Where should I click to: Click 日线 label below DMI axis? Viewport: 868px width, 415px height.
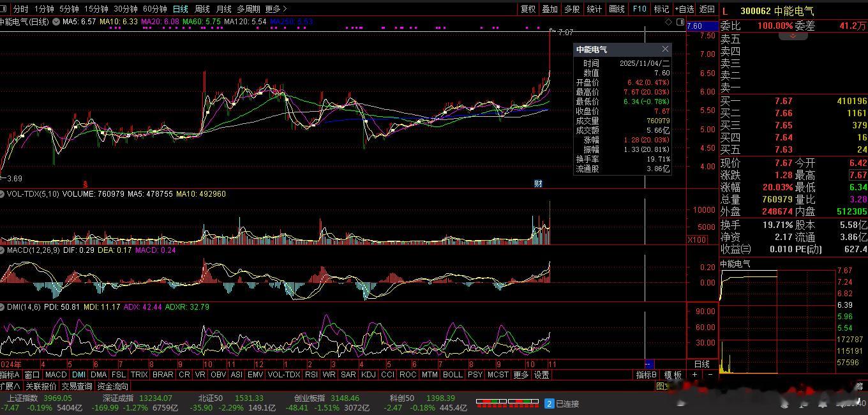[x=701, y=364]
